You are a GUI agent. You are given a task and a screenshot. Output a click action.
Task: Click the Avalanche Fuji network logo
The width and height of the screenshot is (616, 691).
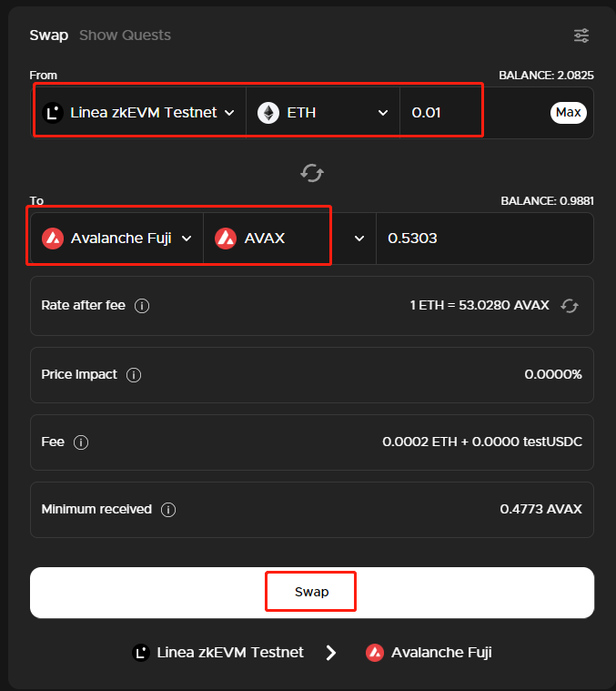(x=53, y=239)
